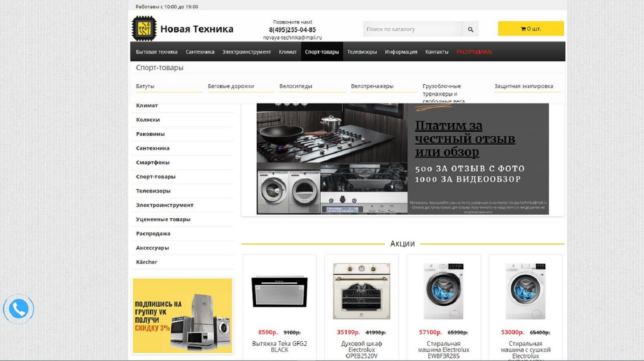
Task: Click the 57100р. price
Action: pos(431,332)
